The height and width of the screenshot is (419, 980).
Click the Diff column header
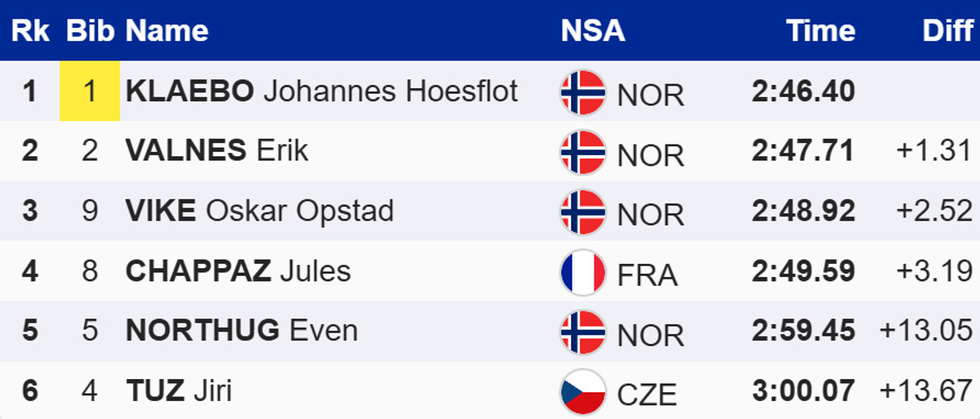(x=947, y=31)
